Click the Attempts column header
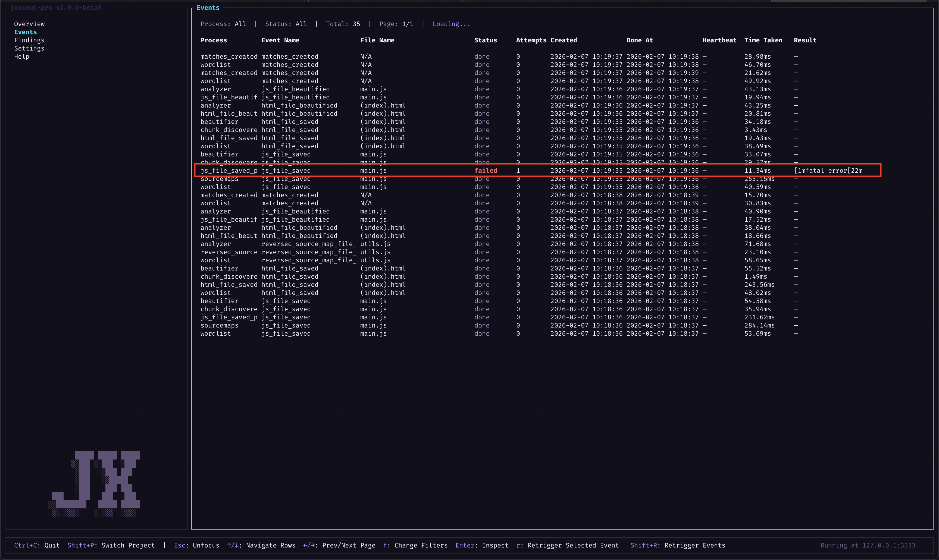The width and height of the screenshot is (939, 560). pyautogui.click(x=531, y=40)
